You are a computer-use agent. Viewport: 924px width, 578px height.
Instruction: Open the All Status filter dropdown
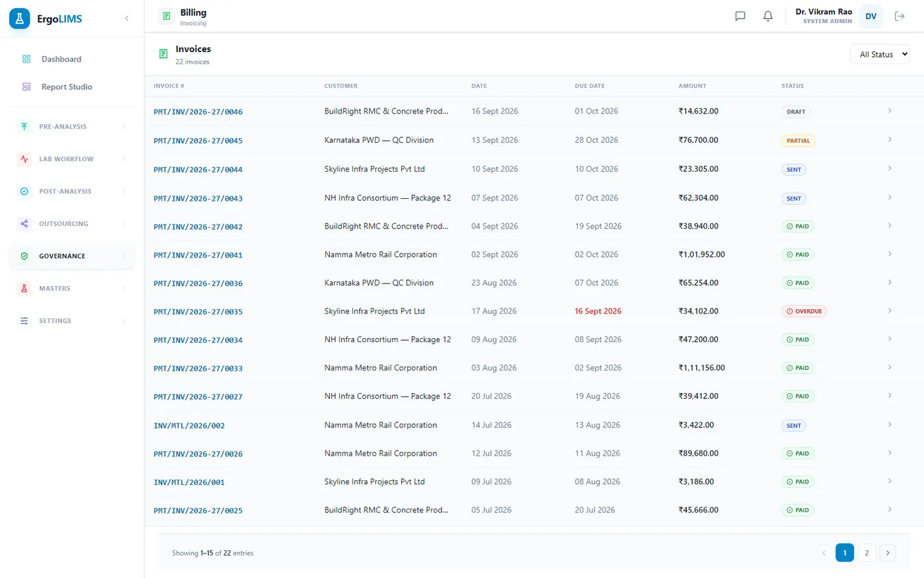pyautogui.click(x=880, y=54)
